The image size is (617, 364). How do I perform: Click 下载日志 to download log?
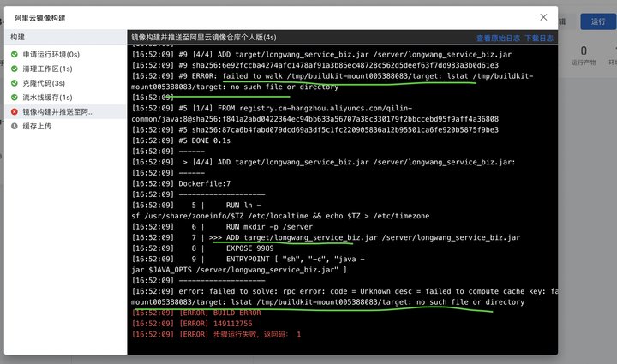(x=539, y=39)
